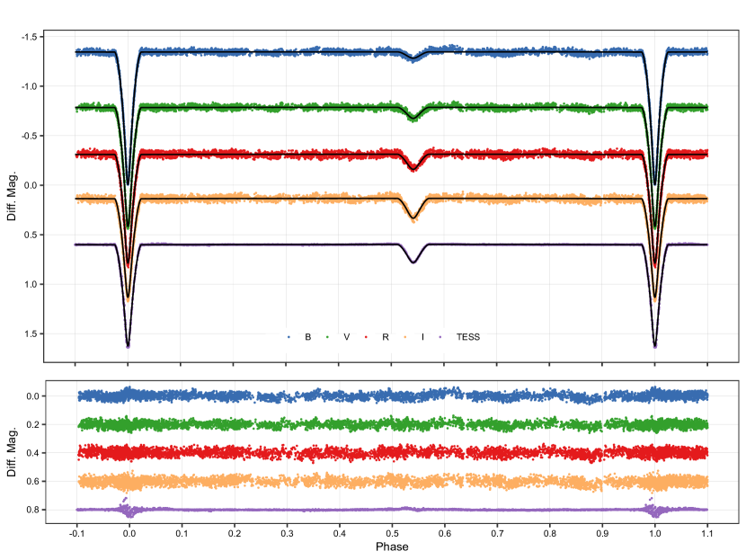The image size is (746, 560).
Task: Click the 0.4 tick on the Phase axis
Action: pyautogui.click(x=340, y=533)
